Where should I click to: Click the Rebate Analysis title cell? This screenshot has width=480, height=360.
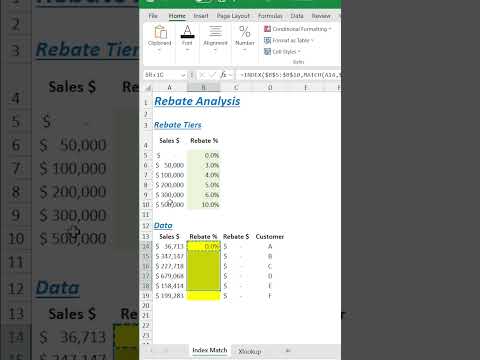coord(197,101)
